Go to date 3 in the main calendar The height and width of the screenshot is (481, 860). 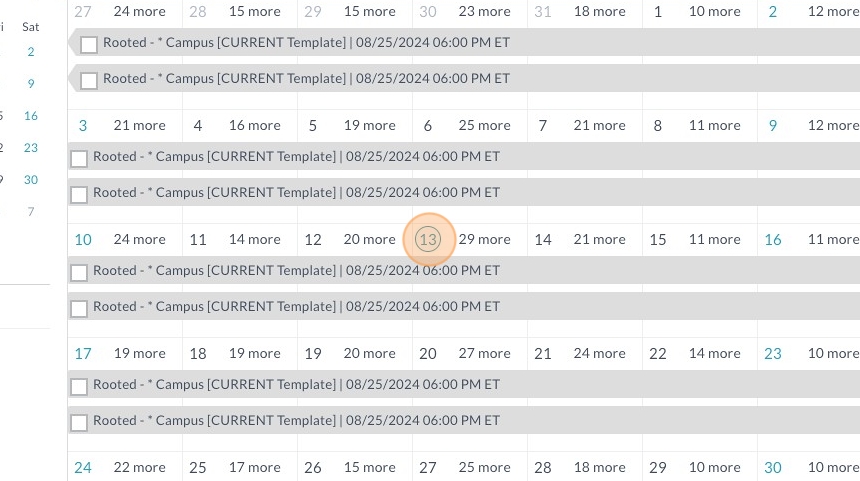[83, 126]
